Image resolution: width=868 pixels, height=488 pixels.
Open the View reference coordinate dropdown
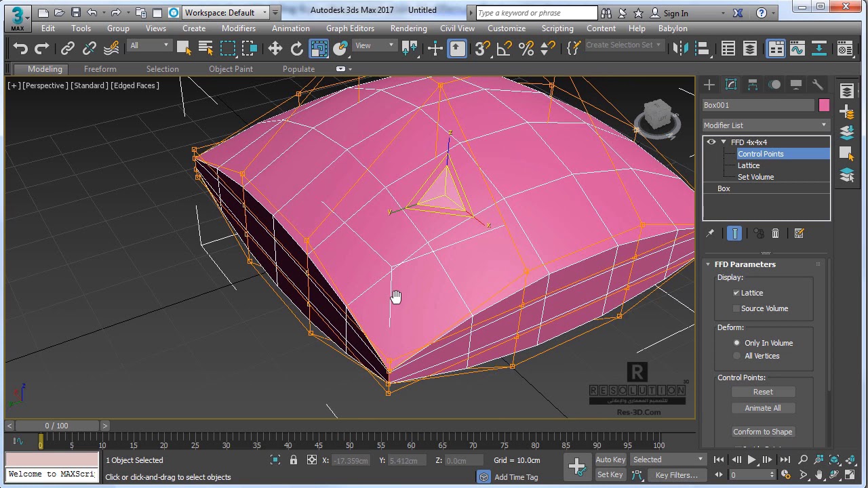[x=375, y=45]
